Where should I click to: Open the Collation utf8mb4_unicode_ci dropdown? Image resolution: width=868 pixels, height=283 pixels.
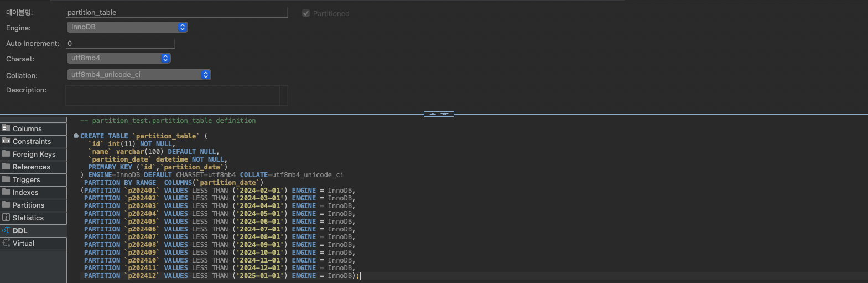(x=139, y=75)
